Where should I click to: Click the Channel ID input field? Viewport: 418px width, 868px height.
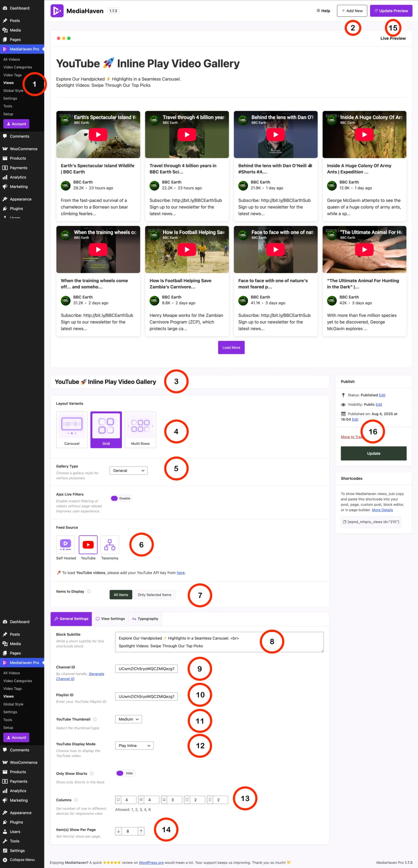[x=146, y=669]
